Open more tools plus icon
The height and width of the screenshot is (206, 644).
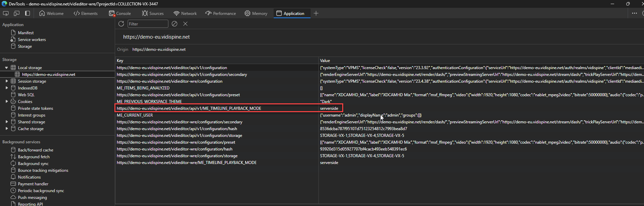coord(316,13)
